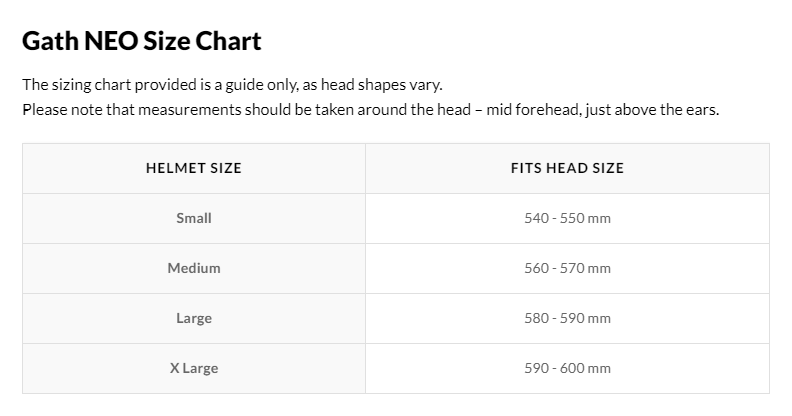Click the X Large helmet size cell

click(194, 368)
